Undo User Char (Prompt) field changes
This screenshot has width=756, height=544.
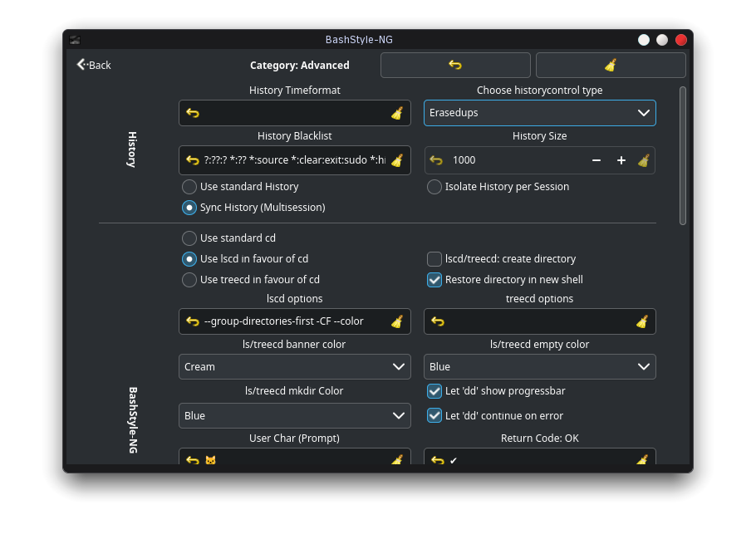tap(193, 459)
